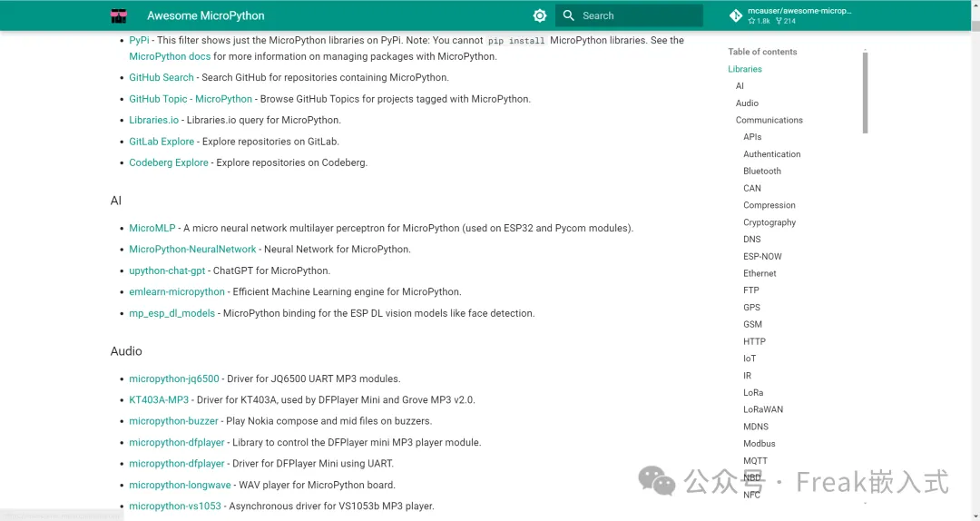Jump to FTP section in contents
980x521 pixels.
[751, 290]
